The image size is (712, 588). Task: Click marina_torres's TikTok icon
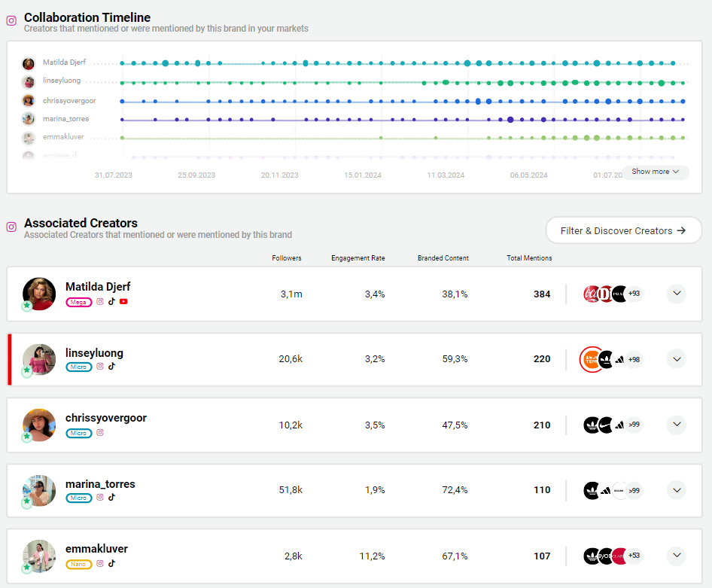click(x=111, y=498)
